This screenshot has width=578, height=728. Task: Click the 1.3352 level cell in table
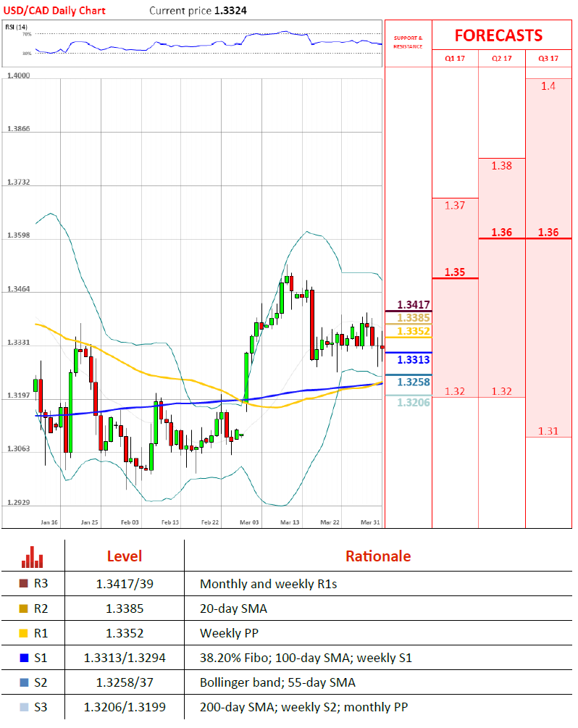pos(125,633)
